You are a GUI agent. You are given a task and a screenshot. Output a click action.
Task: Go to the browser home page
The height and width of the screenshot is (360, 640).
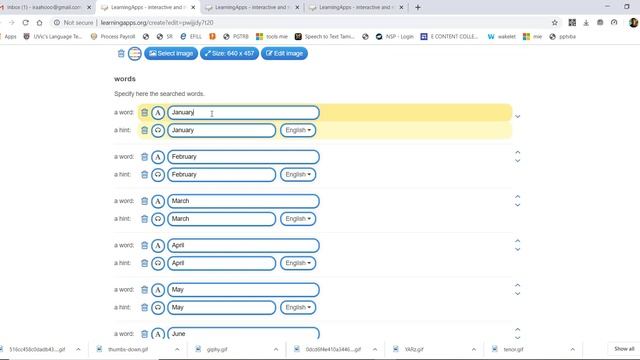click(x=40, y=23)
